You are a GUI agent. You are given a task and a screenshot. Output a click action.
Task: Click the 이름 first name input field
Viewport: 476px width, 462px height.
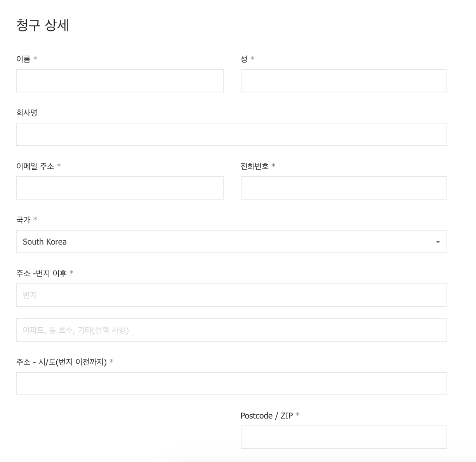[120, 81]
